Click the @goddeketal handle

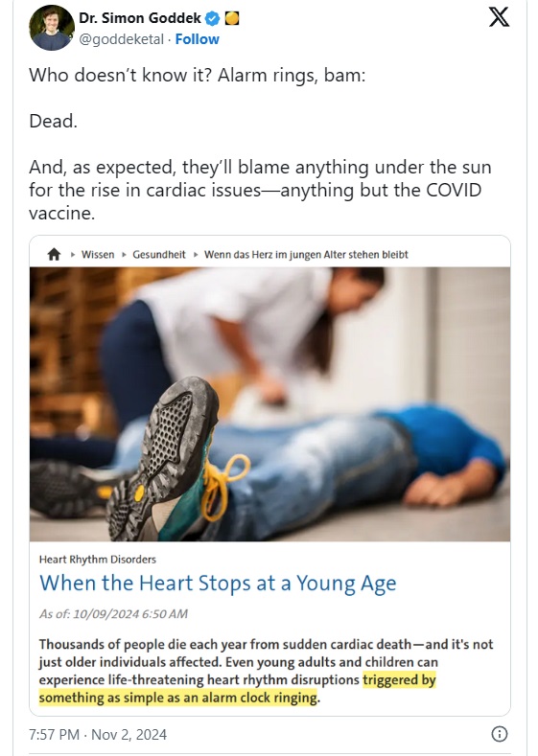tap(121, 39)
